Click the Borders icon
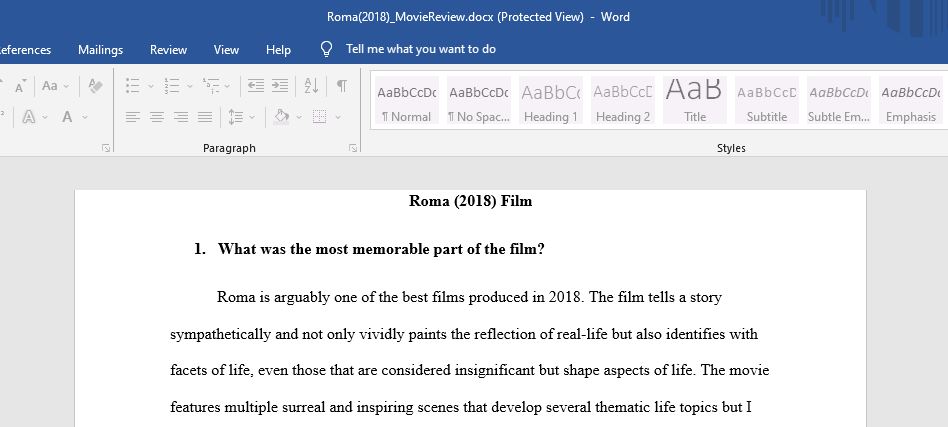Viewport: 948px width, 427px height. [x=319, y=117]
